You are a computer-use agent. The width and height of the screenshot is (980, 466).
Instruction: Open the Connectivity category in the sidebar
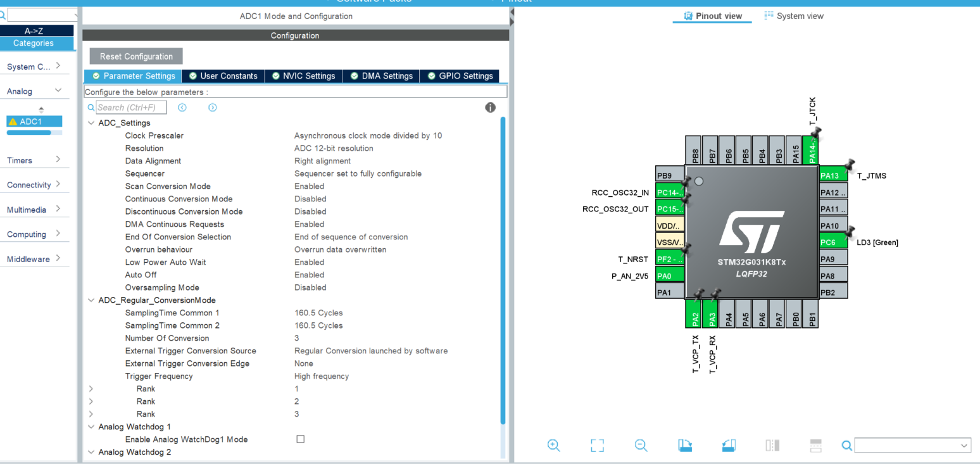[x=28, y=184]
